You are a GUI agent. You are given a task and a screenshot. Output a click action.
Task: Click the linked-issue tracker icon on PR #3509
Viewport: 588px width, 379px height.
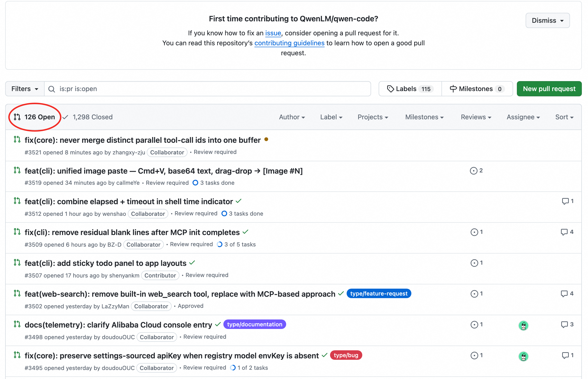coord(474,232)
